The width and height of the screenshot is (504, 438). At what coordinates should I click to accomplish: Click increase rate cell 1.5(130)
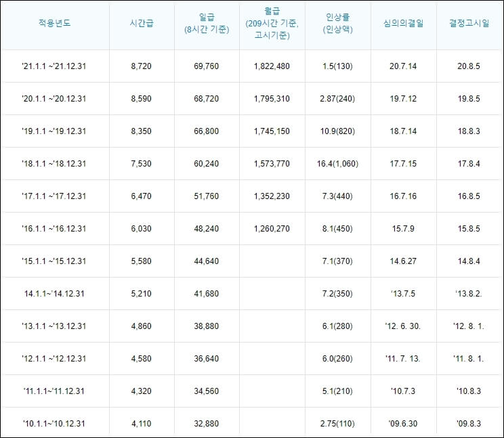pos(337,66)
